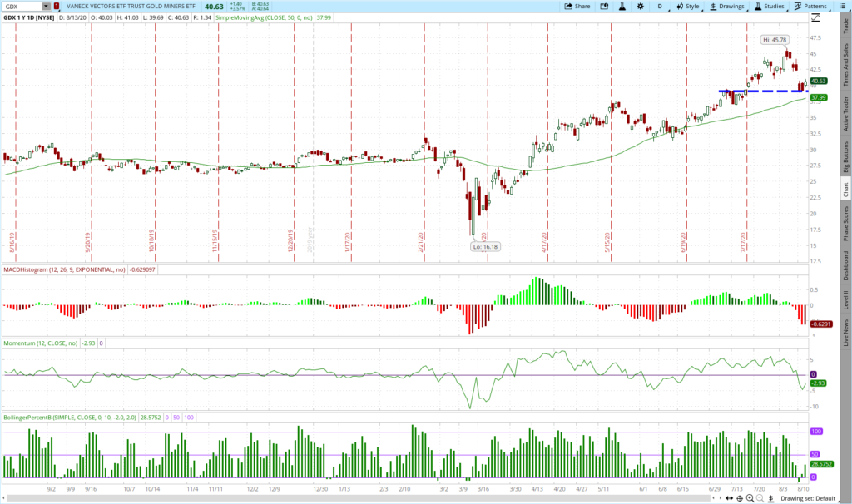
Task: Click the Momentum study label
Action: click(41, 343)
